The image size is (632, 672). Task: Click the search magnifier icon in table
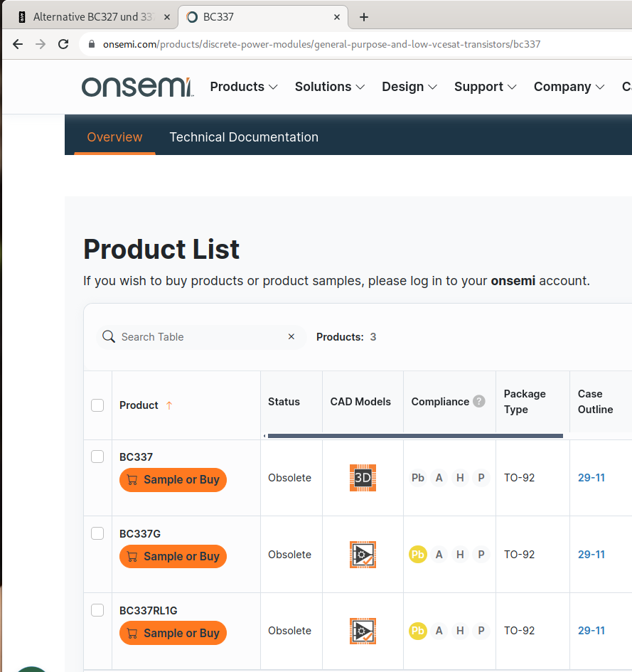[108, 337]
